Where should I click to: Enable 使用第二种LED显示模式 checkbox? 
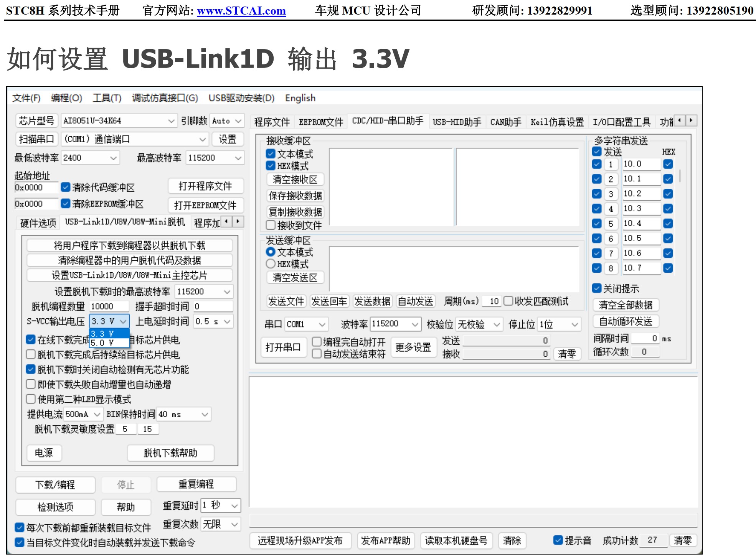tap(31, 399)
